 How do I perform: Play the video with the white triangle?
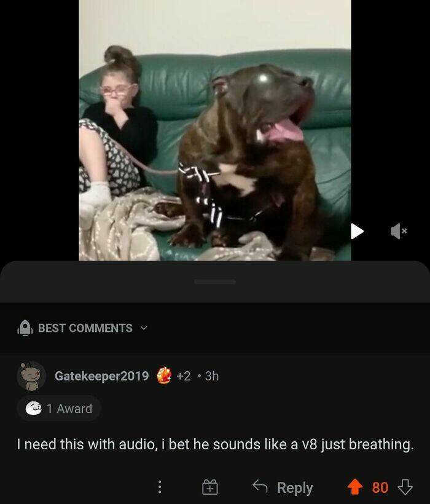(x=357, y=231)
